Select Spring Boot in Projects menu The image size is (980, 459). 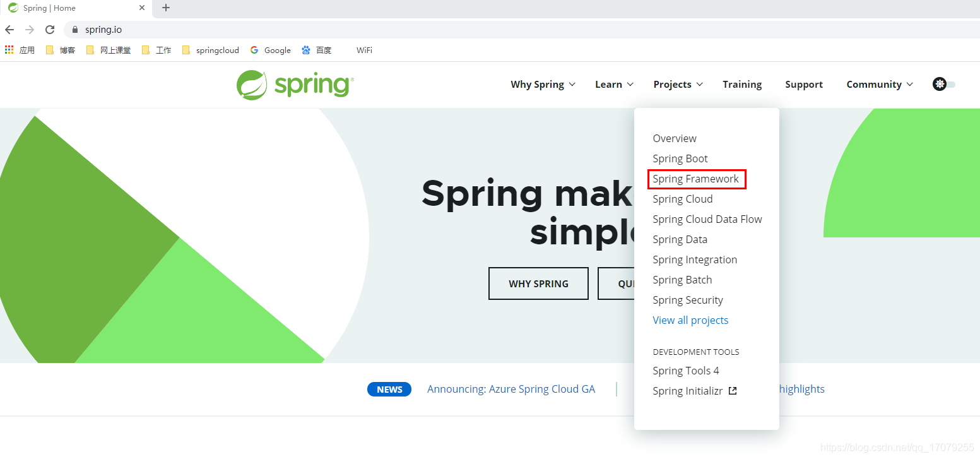click(x=680, y=158)
